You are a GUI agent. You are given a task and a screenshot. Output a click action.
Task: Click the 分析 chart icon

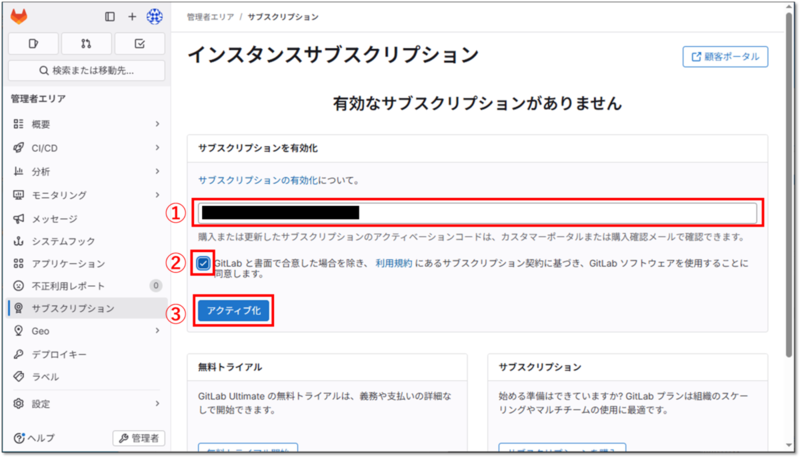click(18, 171)
